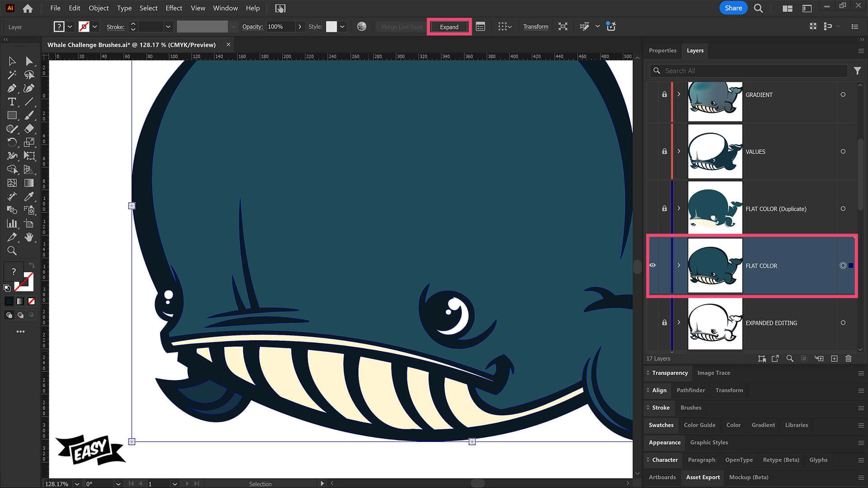
Task: Toggle target circle of GRADIENT layer
Action: [843, 94]
